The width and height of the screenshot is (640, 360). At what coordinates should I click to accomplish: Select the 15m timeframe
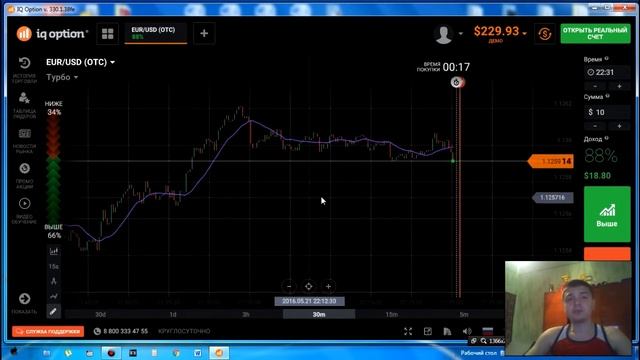pos(391,314)
